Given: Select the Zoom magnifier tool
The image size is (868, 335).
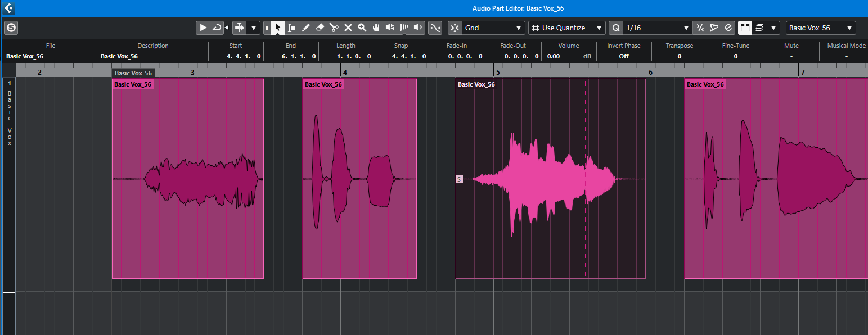Looking at the screenshot, I should tap(362, 28).
